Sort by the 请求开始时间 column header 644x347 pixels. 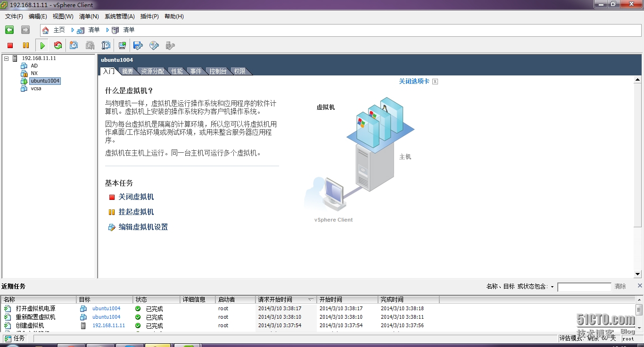(x=286, y=299)
